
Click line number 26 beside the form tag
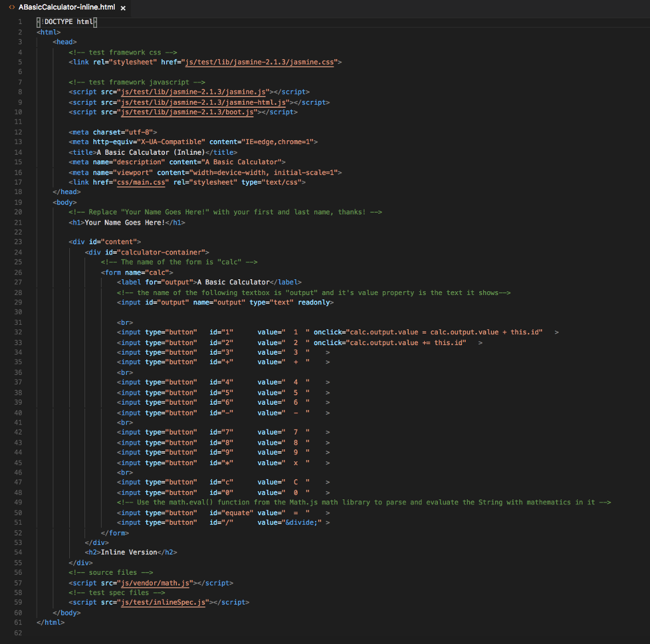tap(18, 272)
